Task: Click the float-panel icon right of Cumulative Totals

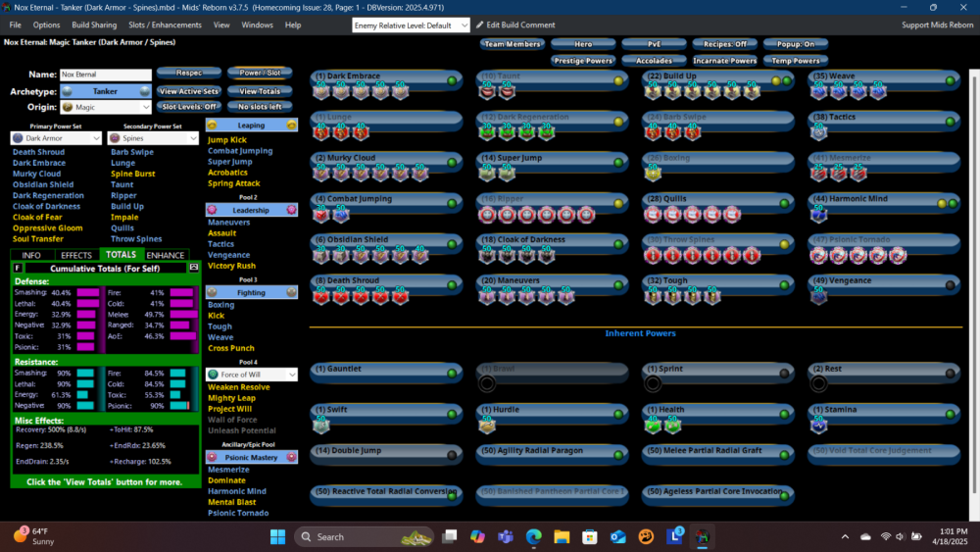Action: (193, 267)
